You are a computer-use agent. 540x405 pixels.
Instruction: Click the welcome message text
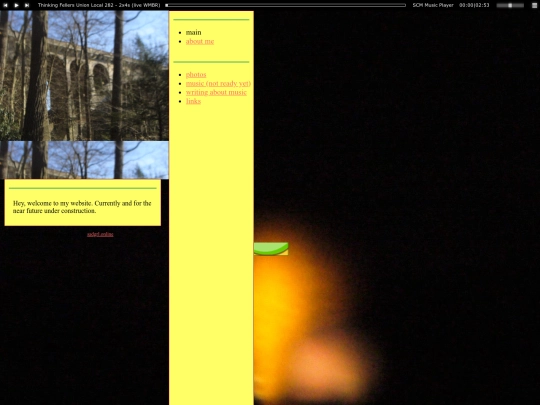click(x=82, y=207)
